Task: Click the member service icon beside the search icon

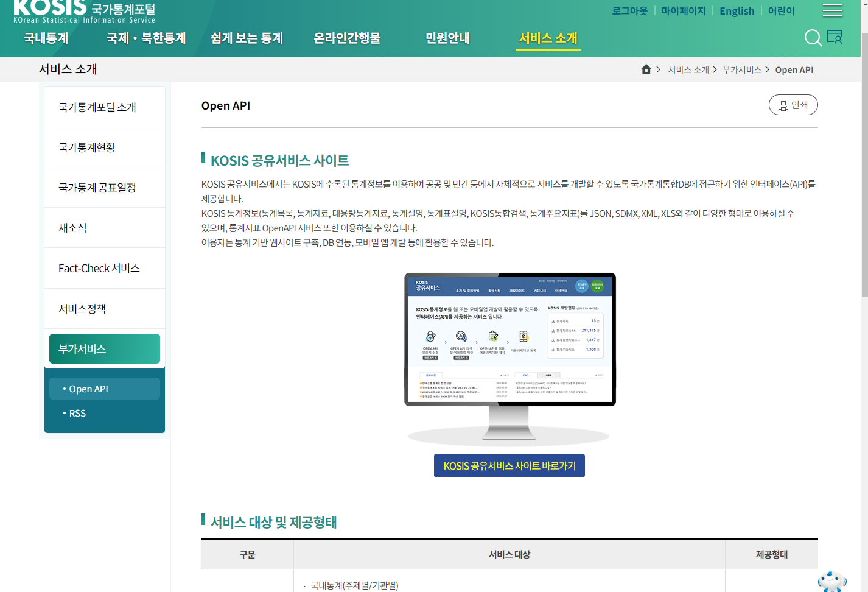Action: tap(836, 38)
